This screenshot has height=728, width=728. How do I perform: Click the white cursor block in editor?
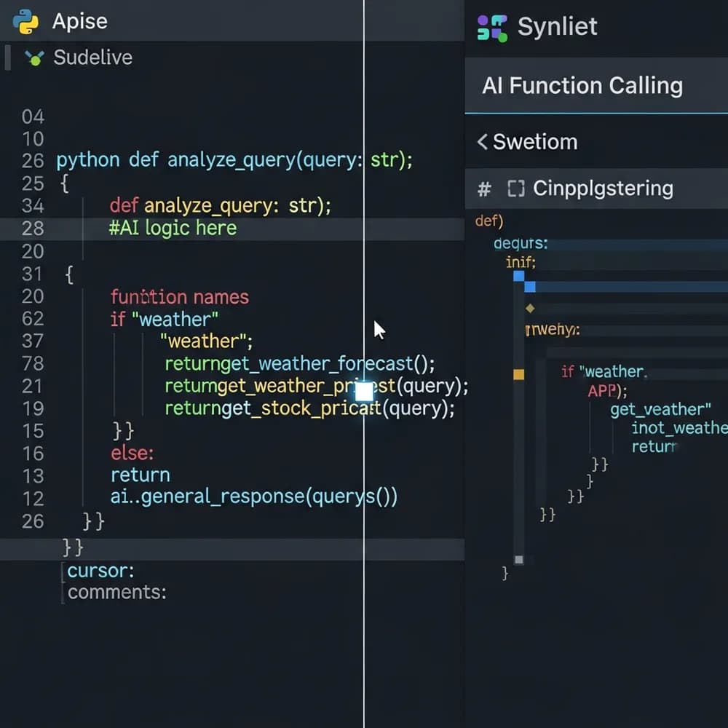click(364, 392)
